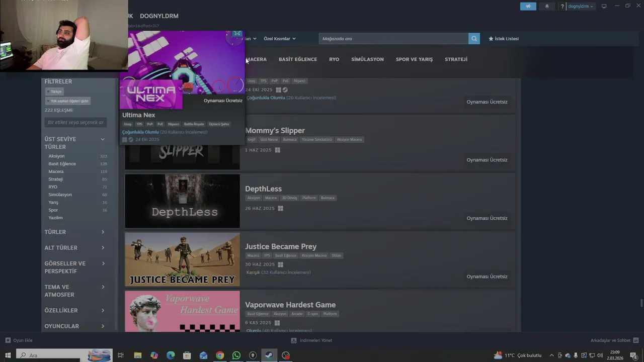The image size is (644, 362).
Task: Launch File Explorer from taskbar
Action: [137, 355]
